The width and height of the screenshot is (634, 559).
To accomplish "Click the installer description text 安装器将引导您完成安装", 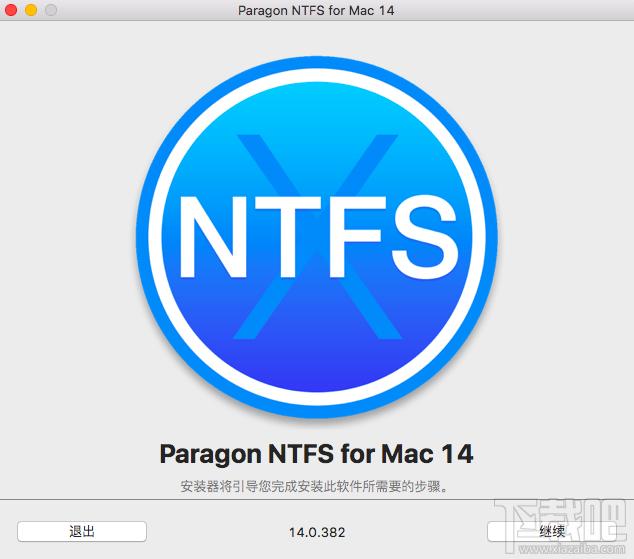I will [314, 486].
